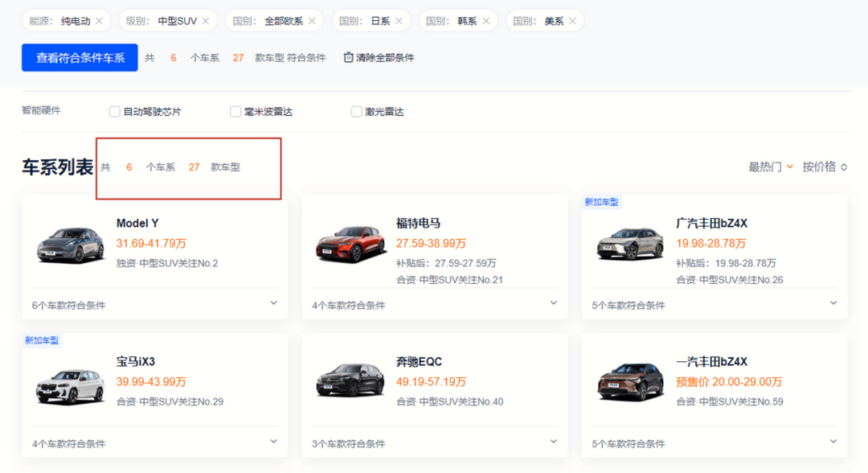Screen dimensions: 868x473
Task: Toggle the price sort arrows icon
Action: tap(844, 167)
